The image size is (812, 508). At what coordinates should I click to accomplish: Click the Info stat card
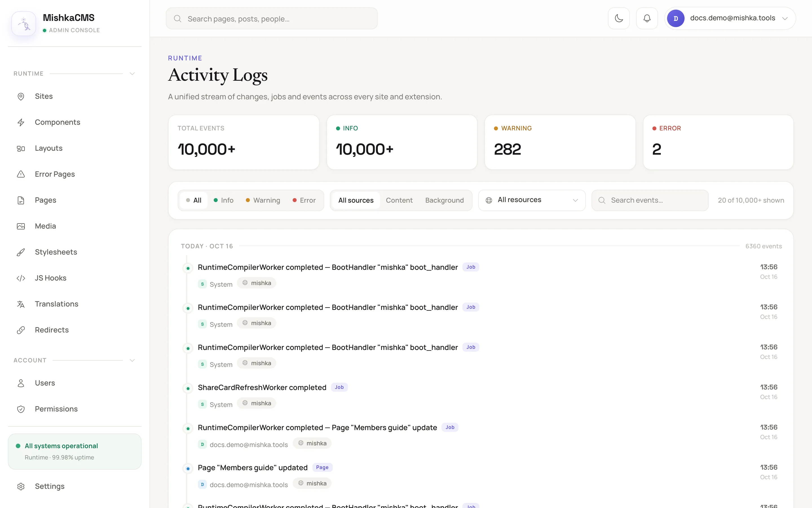[x=402, y=142]
